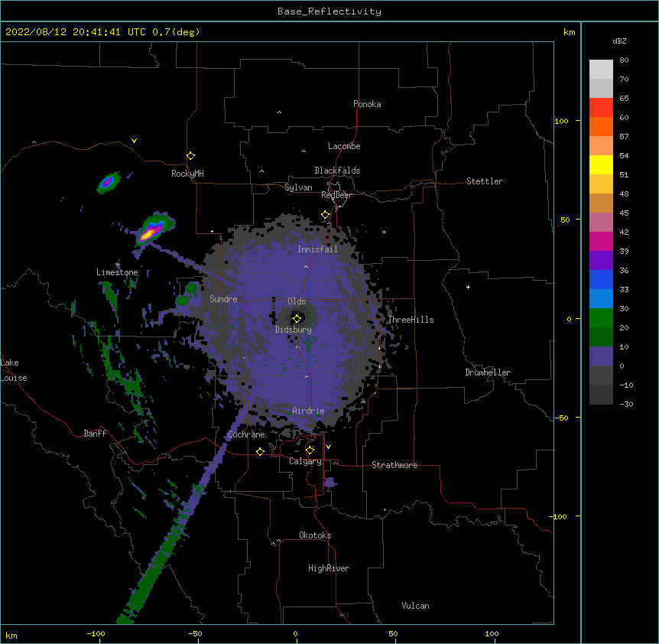Select the yellow diamond marker above Calgary label
Screen dimensions: 659x644
(x=310, y=450)
